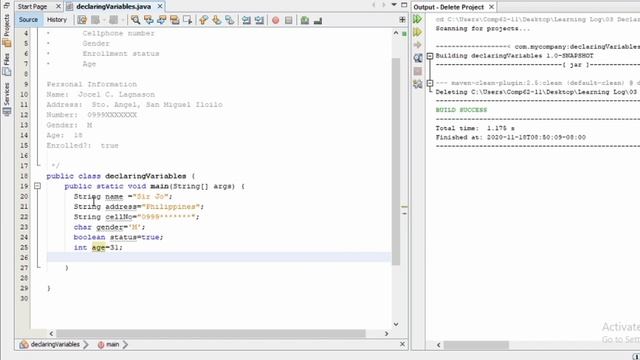Click BUILD SUCCESS text in Output
Image resolution: width=640 pixels, height=360 pixels.
point(461,110)
